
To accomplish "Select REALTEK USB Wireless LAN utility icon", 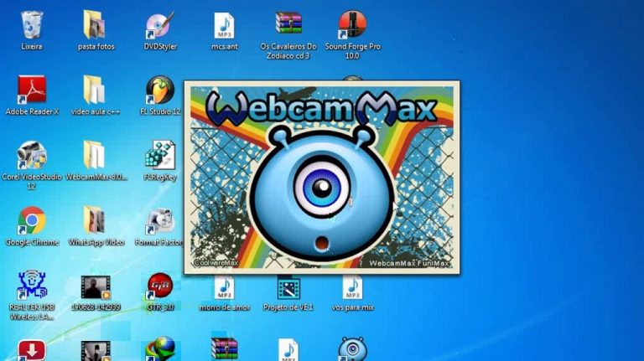I will (x=32, y=286).
